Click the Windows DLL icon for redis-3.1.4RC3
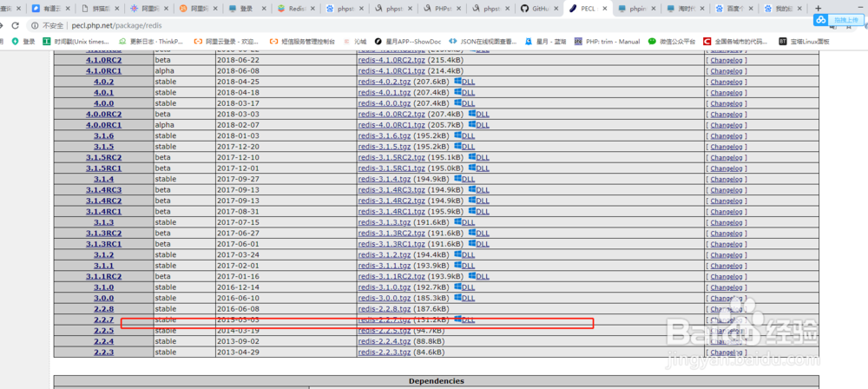 tap(472, 189)
